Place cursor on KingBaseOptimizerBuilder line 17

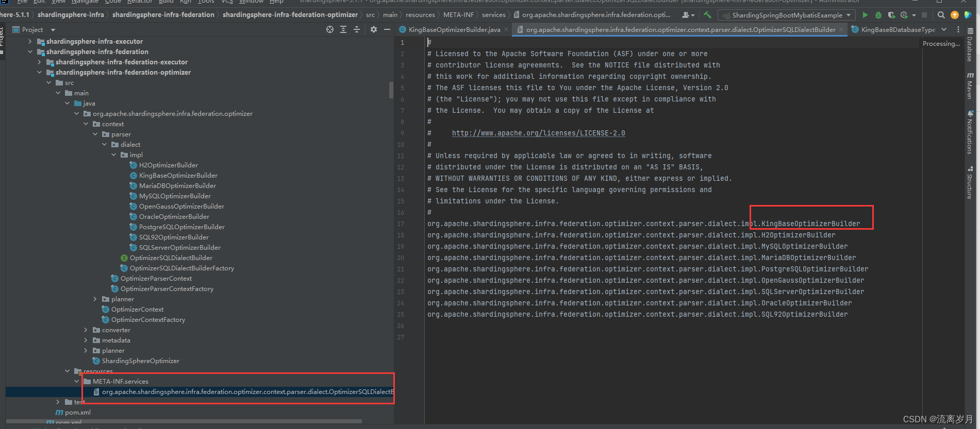point(810,224)
